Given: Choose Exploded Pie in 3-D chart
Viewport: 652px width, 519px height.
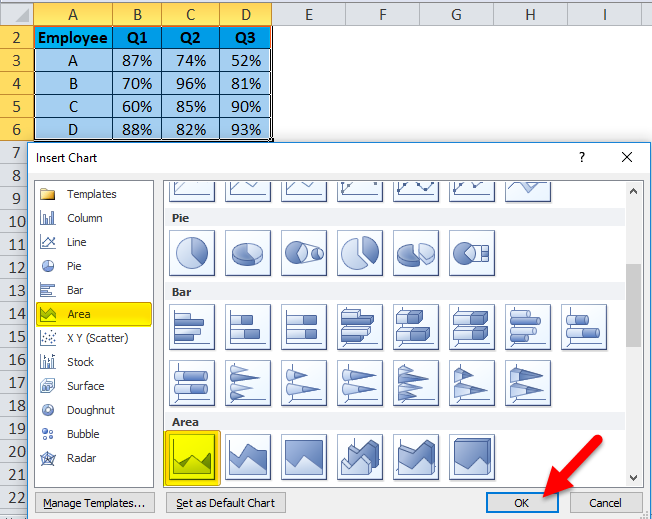Looking at the screenshot, I should (x=416, y=253).
